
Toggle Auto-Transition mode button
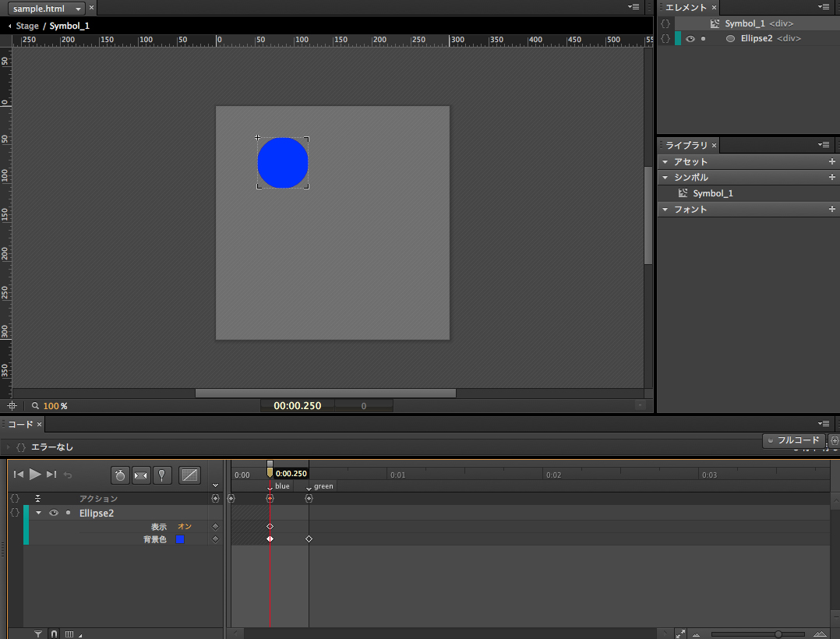[x=141, y=475]
